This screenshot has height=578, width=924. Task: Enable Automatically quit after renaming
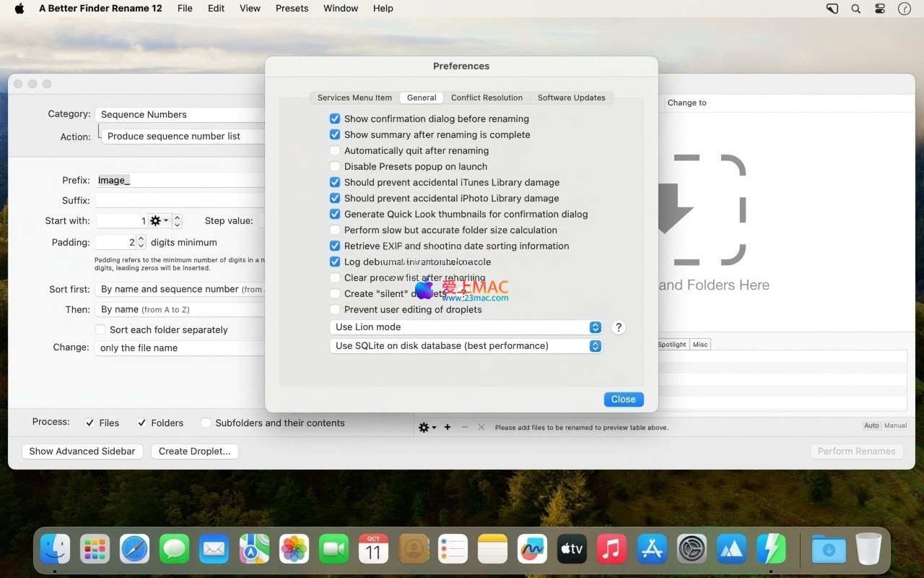pos(335,151)
